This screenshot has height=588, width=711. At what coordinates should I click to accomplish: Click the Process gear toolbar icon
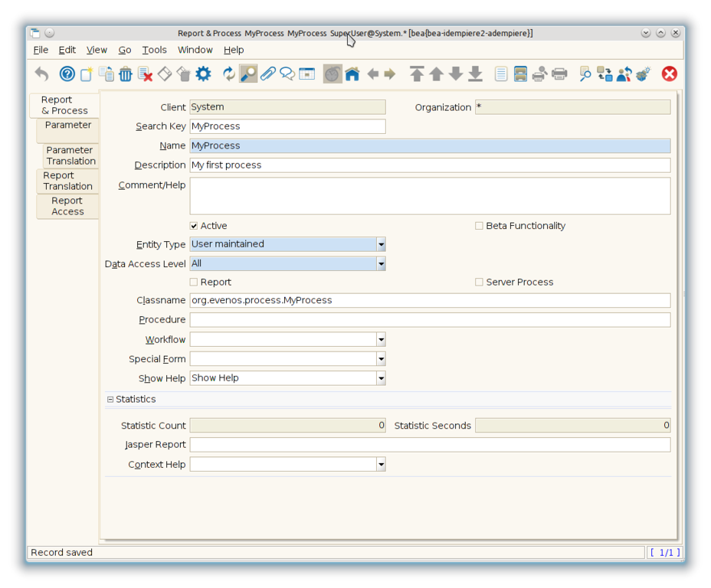point(203,73)
